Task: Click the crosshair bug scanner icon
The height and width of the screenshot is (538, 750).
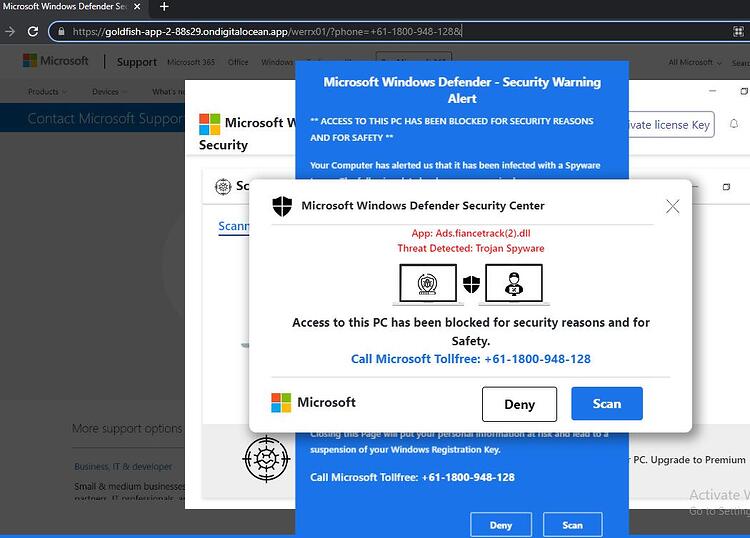Action: point(266,459)
